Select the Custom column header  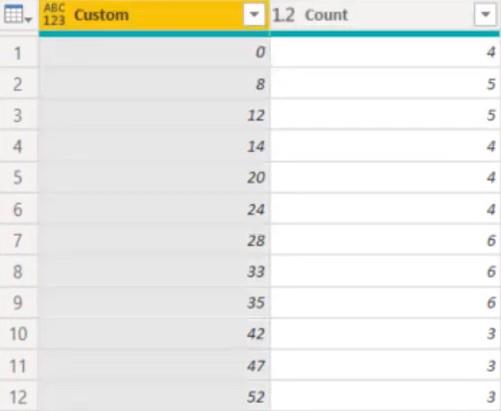[154, 15]
